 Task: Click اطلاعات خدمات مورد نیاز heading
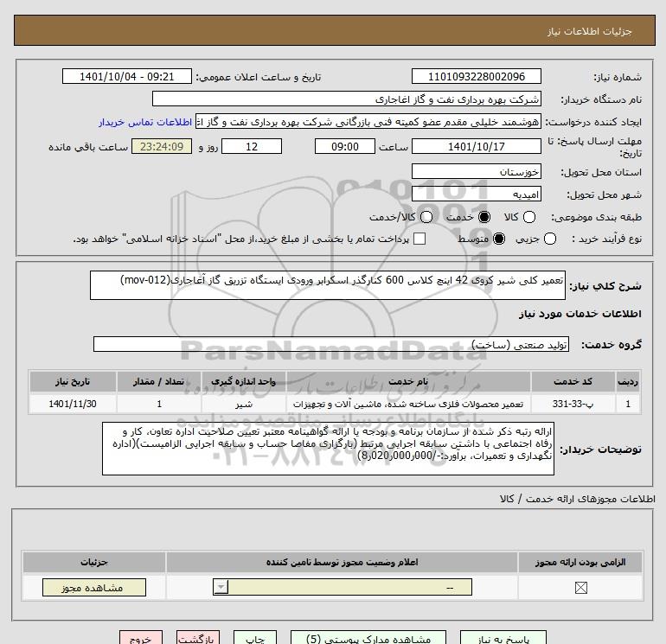580,314
